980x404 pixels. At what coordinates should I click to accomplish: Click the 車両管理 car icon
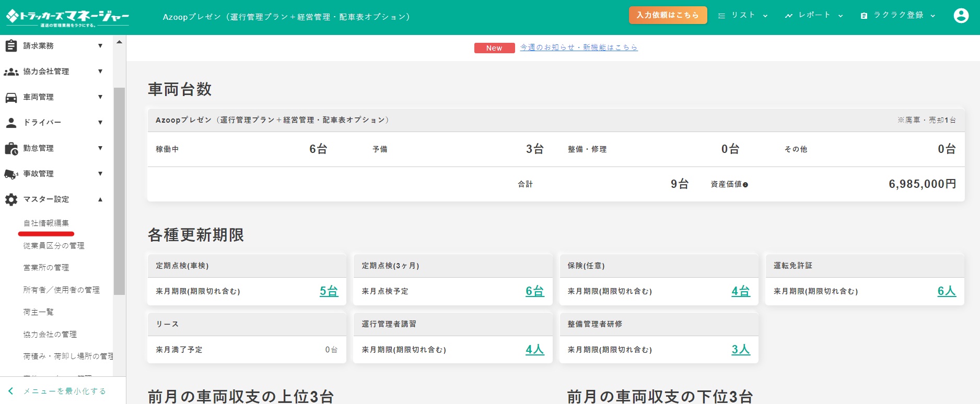[x=11, y=97]
